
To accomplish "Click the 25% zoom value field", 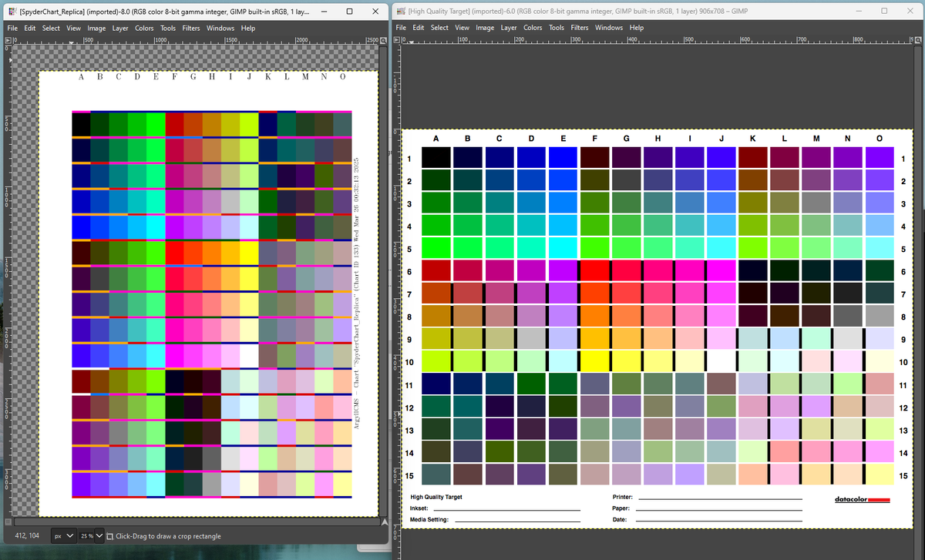I will point(86,536).
